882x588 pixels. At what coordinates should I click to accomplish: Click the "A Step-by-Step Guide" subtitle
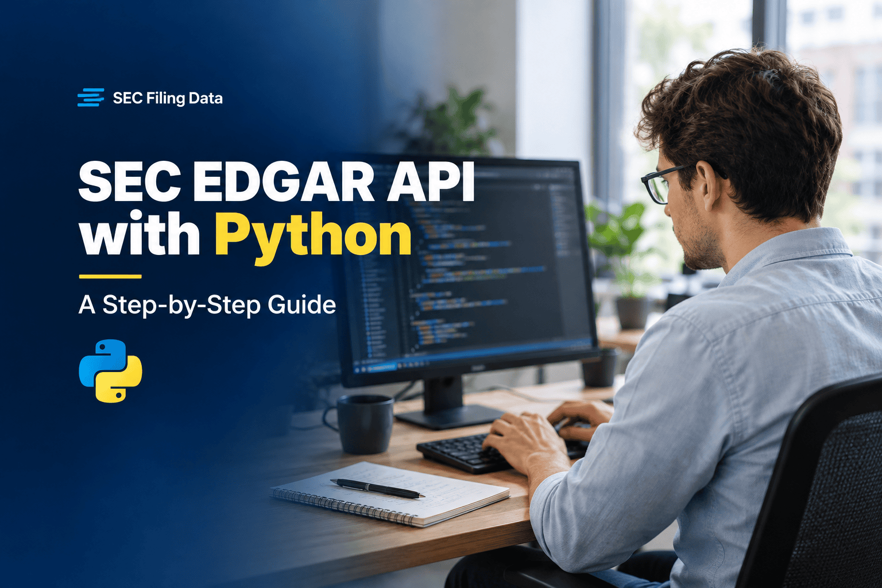(x=207, y=305)
